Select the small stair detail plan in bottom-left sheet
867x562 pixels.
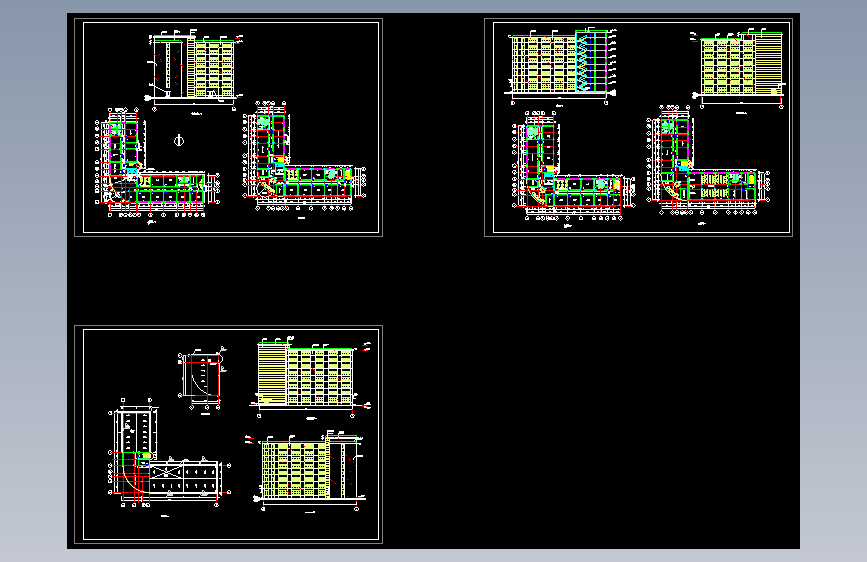point(202,379)
